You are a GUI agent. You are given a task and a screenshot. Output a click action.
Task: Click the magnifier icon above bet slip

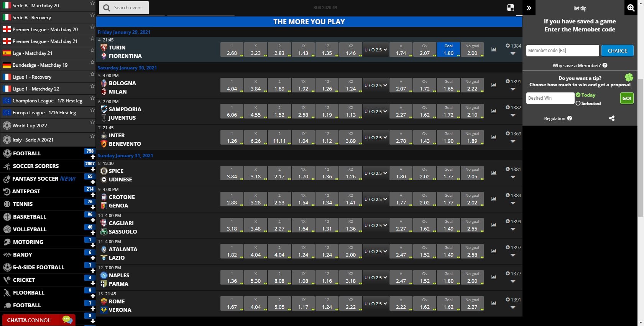click(x=631, y=8)
